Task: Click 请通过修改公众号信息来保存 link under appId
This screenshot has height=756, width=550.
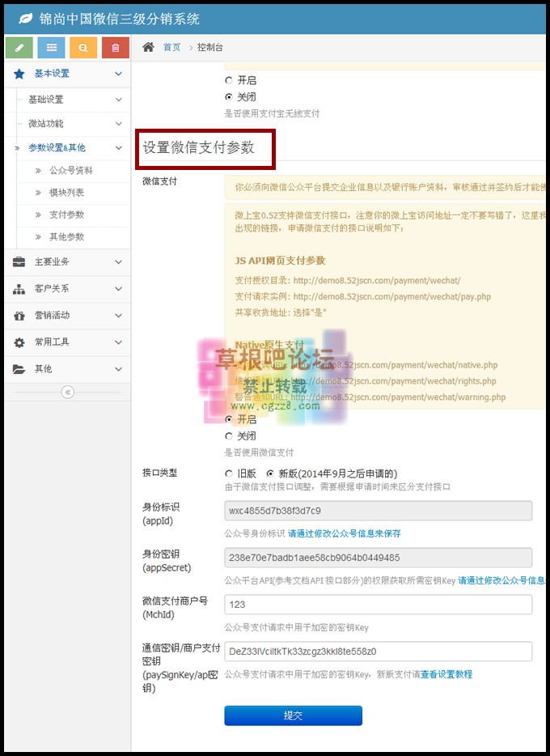Action: [x=345, y=533]
